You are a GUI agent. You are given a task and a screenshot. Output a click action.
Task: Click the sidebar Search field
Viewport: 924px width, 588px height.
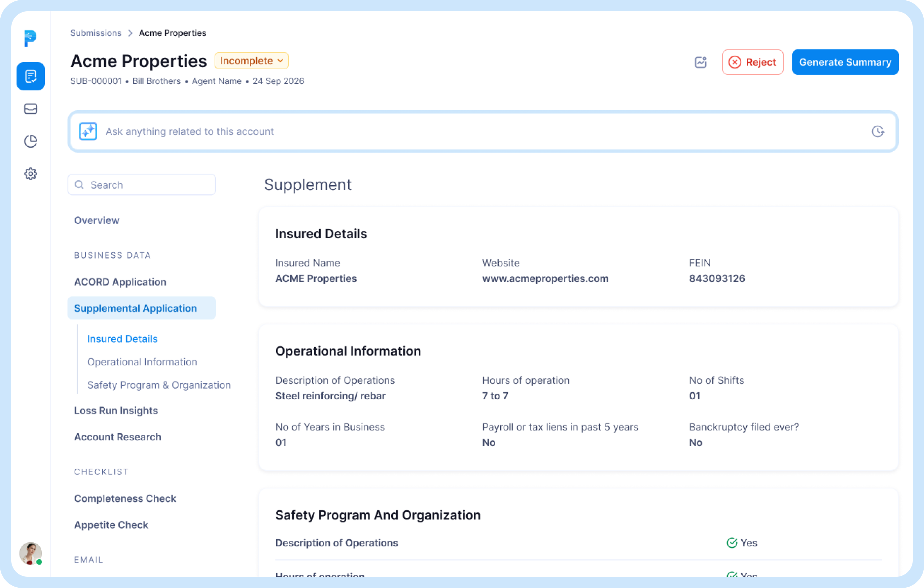(142, 184)
